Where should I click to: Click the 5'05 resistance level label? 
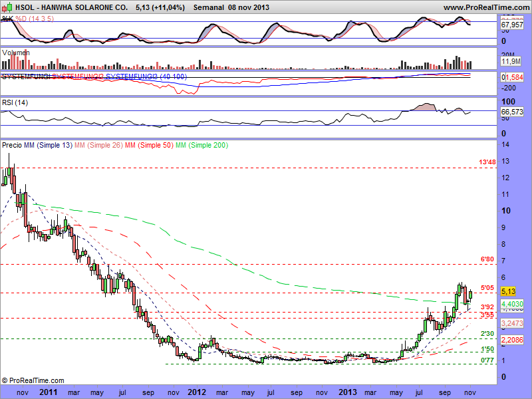(487, 288)
